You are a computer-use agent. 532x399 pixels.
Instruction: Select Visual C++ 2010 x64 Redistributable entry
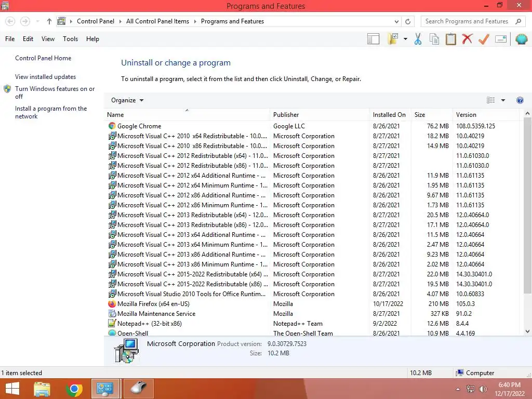[x=312, y=136]
